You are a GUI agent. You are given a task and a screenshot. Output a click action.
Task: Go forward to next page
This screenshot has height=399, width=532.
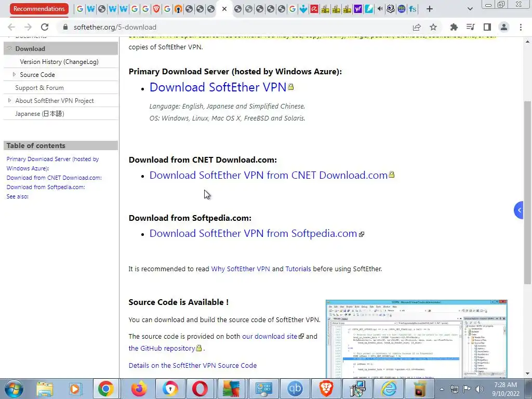(28, 27)
